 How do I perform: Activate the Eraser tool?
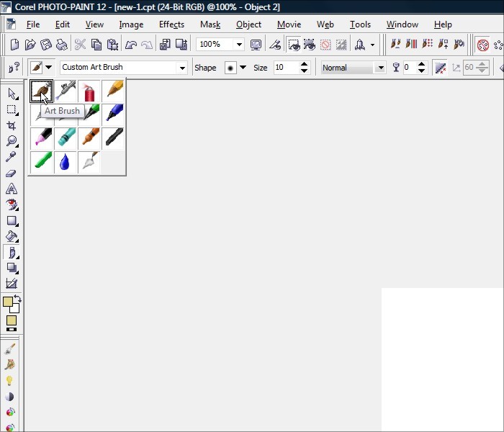[12, 173]
